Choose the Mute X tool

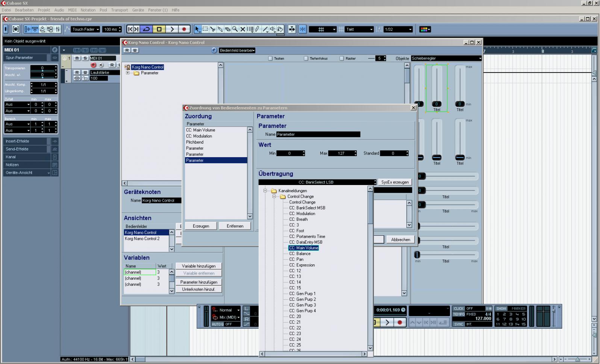coord(242,29)
